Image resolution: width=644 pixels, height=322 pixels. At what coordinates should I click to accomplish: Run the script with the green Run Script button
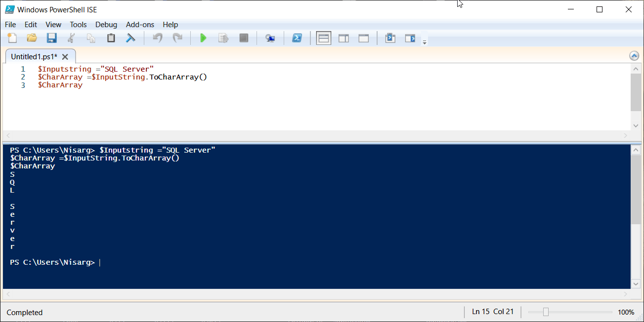[x=203, y=38]
